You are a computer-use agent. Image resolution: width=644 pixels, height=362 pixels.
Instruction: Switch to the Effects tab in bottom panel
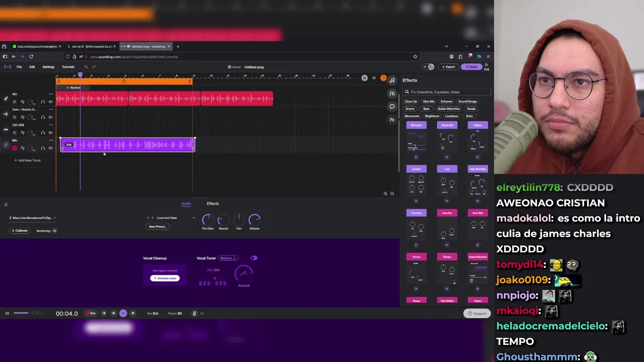click(x=213, y=204)
